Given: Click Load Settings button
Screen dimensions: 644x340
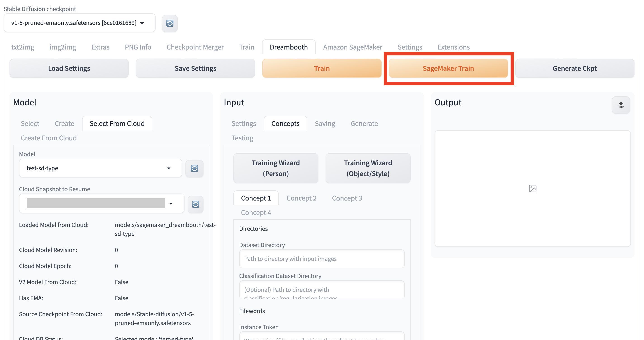Looking at the screenshot, I should pyautogui.click(x=69, y=68).
